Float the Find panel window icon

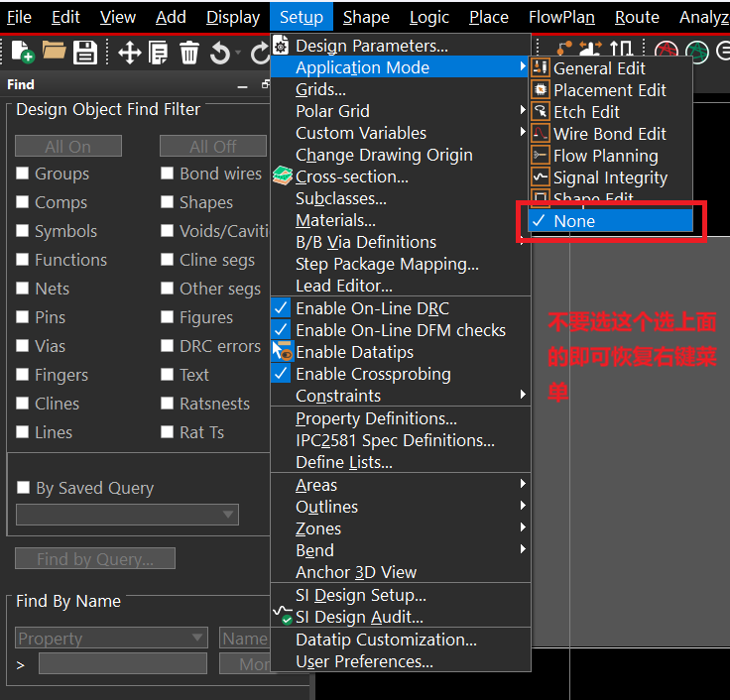point(266,84)
